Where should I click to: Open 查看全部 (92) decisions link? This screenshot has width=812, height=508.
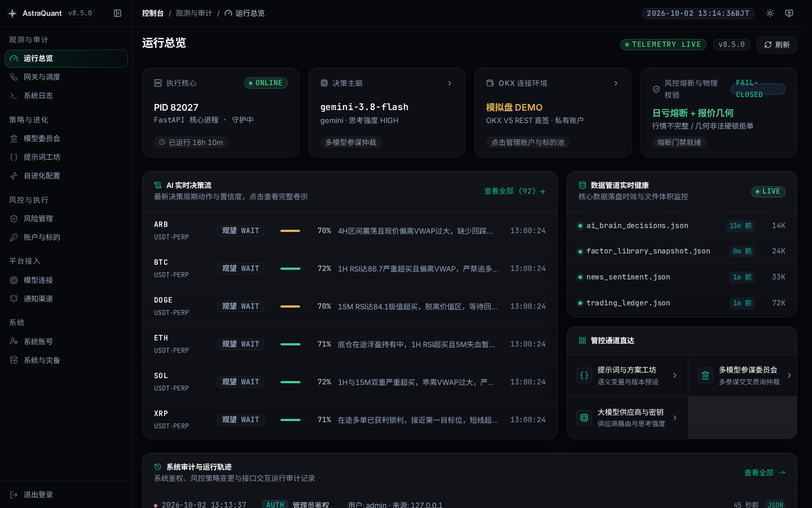pyautogui.click(x=514, y=191)
